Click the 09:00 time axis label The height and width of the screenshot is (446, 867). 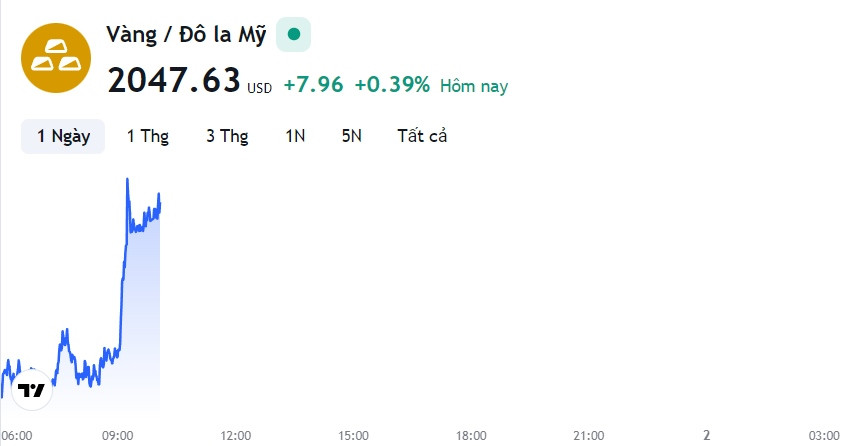click(118, 435)
